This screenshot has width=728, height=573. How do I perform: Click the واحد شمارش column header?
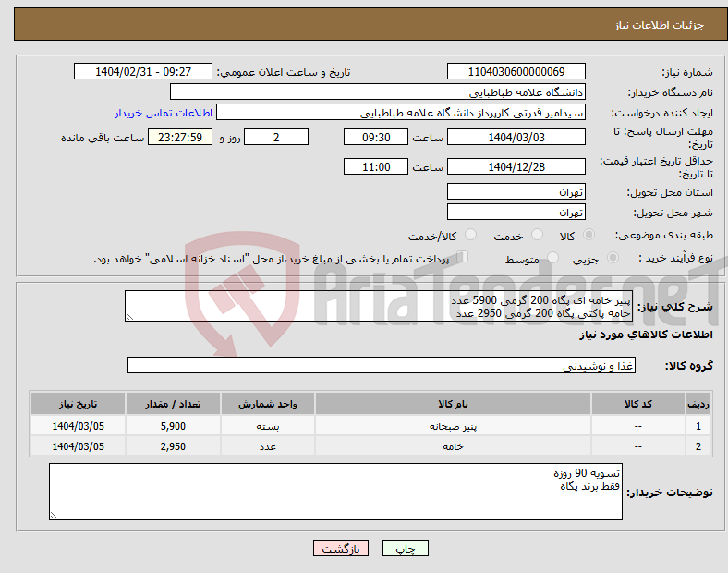coord(268,404)
